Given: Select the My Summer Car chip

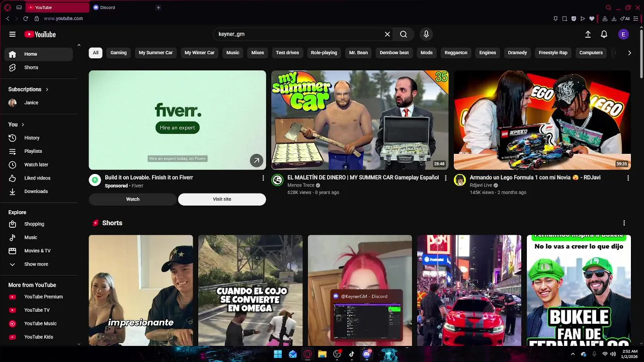Looking at the screenshot, I should [155, 53].
